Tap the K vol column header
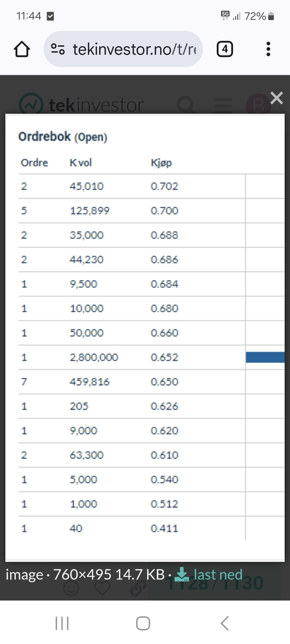This screenshot has width=290, height=644. tap(81, 163)
